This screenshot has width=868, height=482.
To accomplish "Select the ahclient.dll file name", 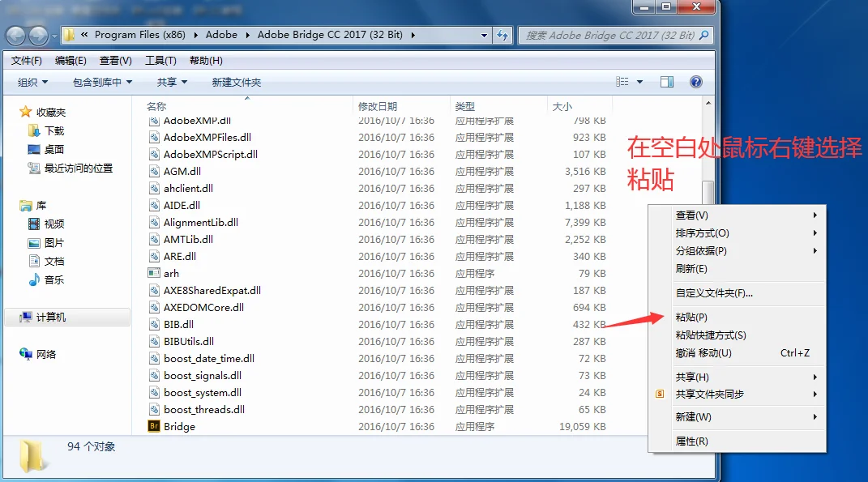I will tap(188, 188).
